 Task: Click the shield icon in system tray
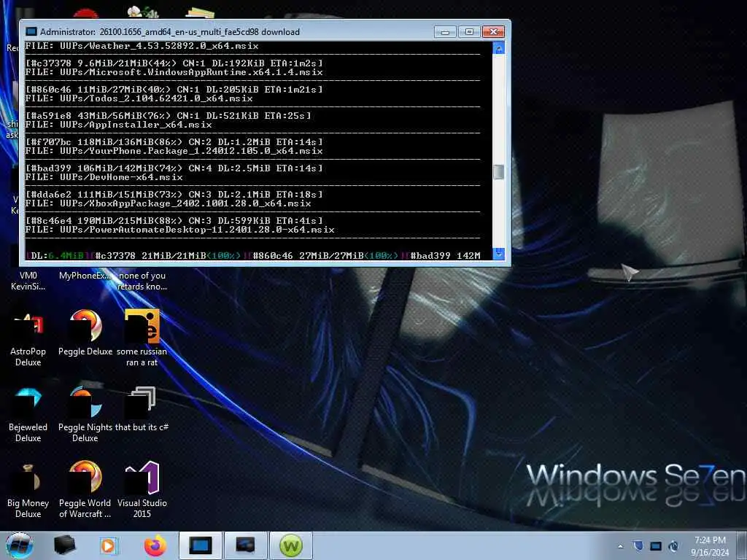(638, 545)
